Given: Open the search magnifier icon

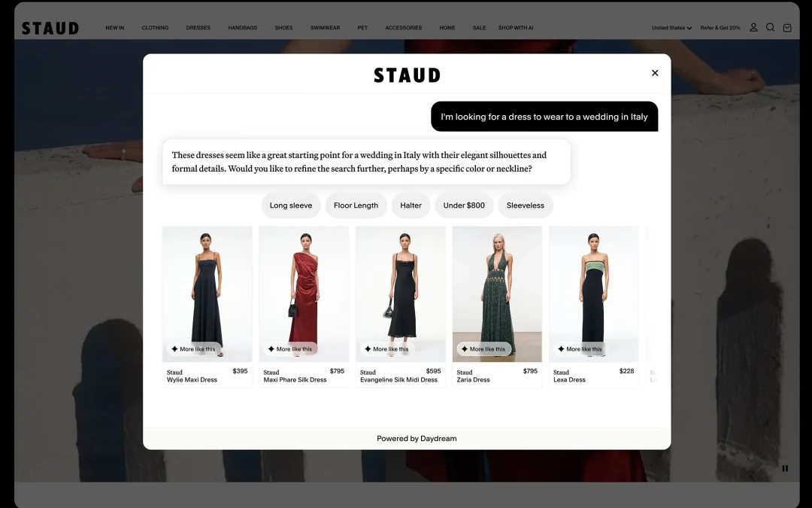Looking at the screenshot, I should point(770,28).
